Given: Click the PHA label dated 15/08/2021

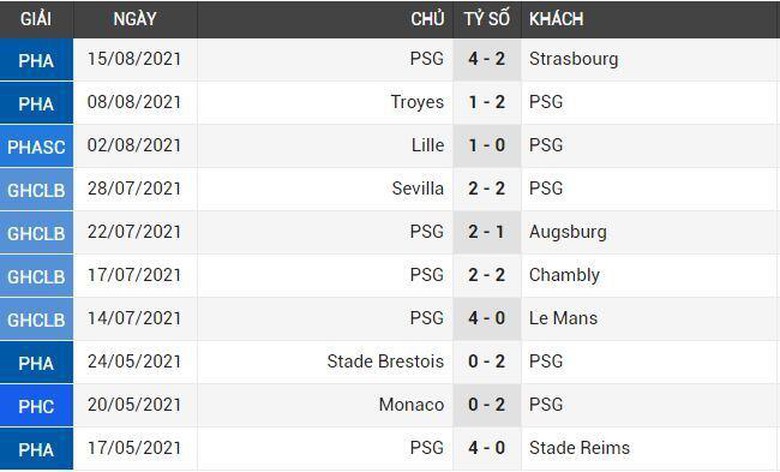Looking at the screenshot, I should pos(36,60).
